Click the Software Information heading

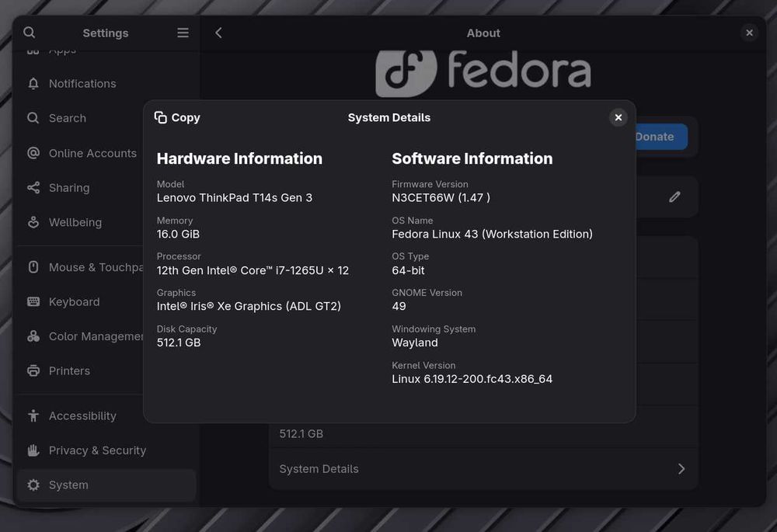472,158
